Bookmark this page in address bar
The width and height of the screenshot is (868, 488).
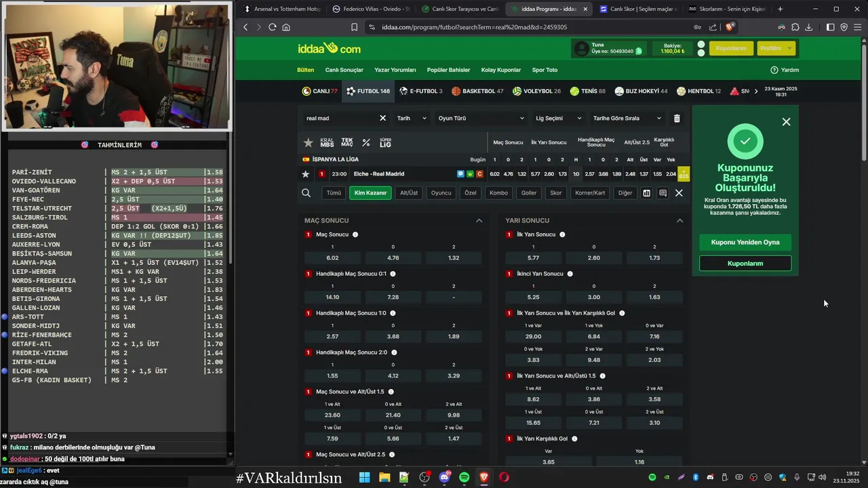click(354, 27)
